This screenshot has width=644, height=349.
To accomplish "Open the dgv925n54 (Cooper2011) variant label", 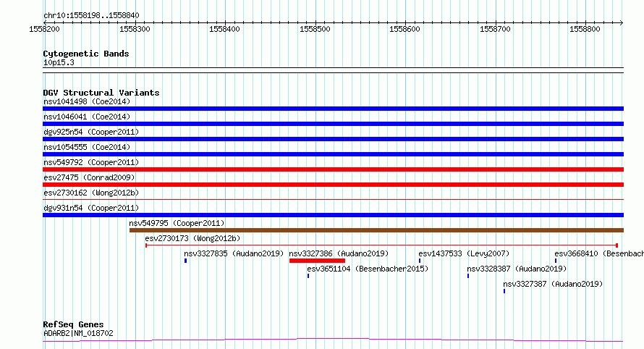I will [x=91, y=132].
